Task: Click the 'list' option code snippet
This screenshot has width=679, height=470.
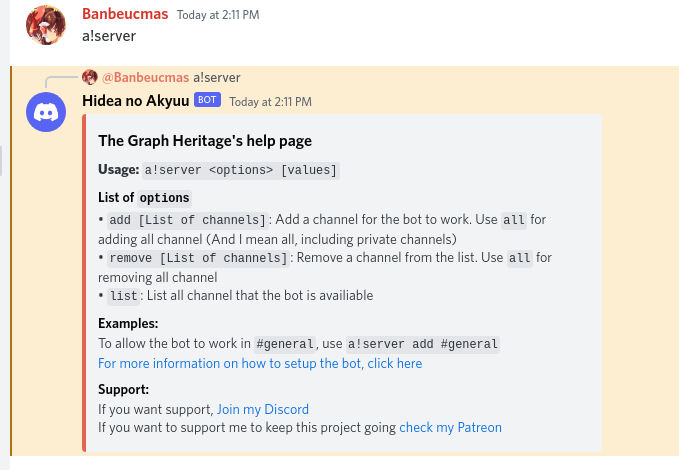Action: pos(123,296)
